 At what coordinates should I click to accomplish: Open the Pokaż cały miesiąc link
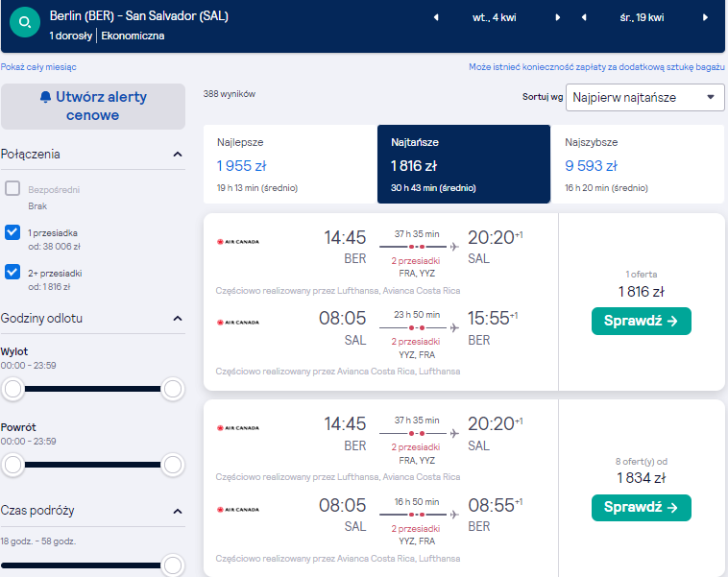point(38,67)
